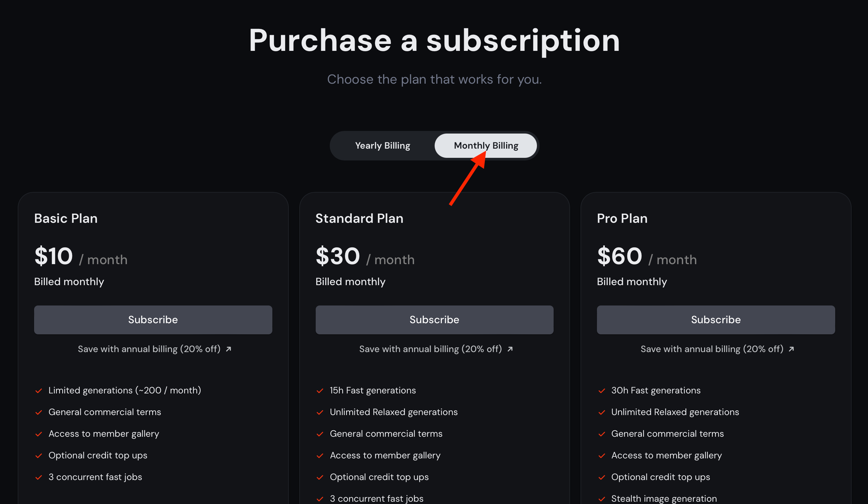Click the Purchase a subscription heading
The height and width of the screenshot is (504, 868).
click(x=434, y=41)
